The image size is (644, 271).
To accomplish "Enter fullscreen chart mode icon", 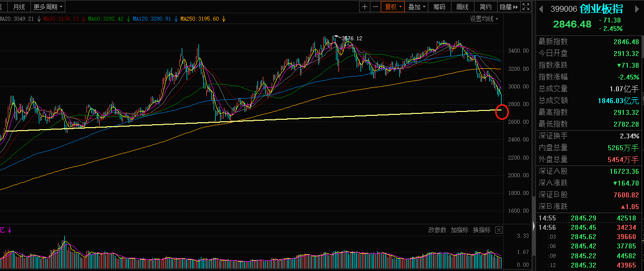I will tap(526, 7).
